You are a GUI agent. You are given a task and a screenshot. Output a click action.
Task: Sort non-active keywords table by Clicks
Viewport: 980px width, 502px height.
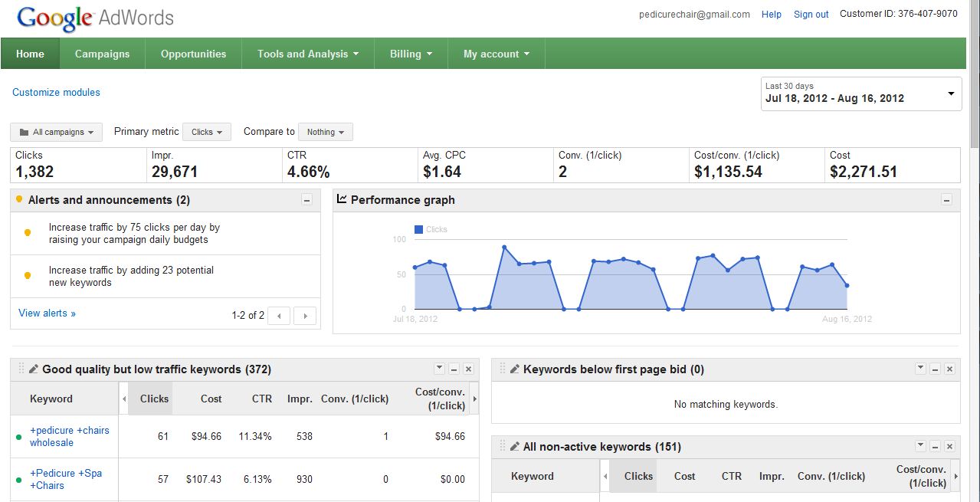(638, 476)
